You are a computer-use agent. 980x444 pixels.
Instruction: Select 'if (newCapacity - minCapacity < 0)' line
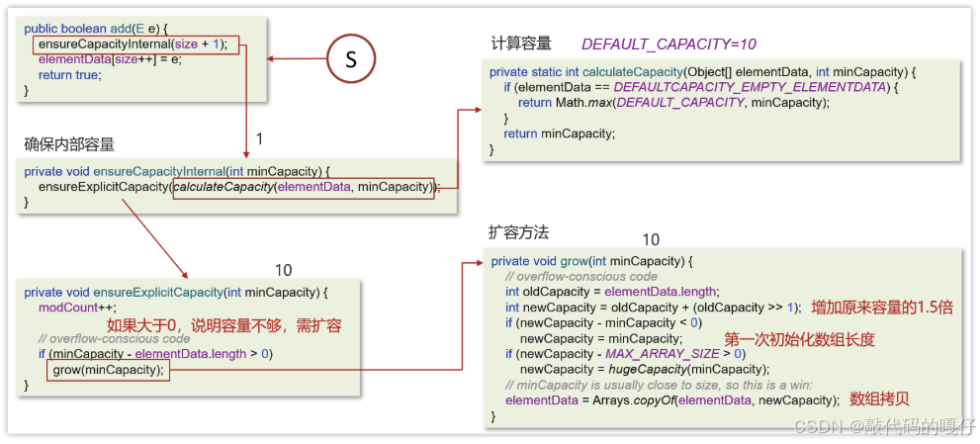pyautogui.click(x=604, y=322)
